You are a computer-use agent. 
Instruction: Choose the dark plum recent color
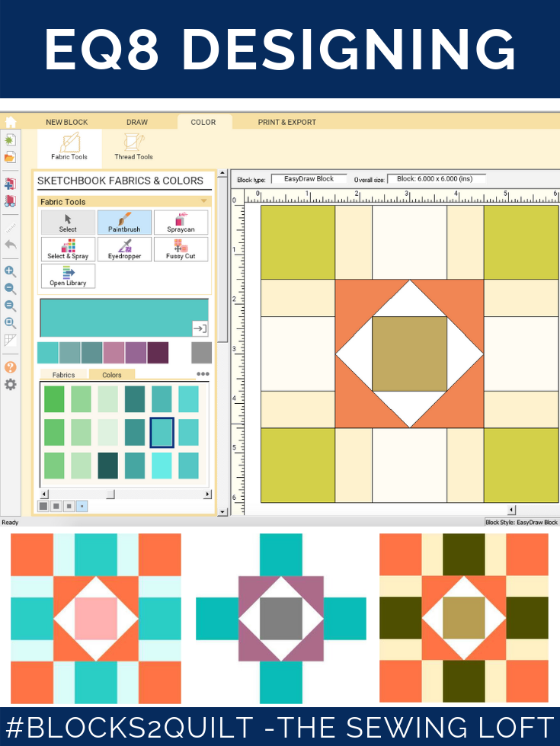[158, 353]
